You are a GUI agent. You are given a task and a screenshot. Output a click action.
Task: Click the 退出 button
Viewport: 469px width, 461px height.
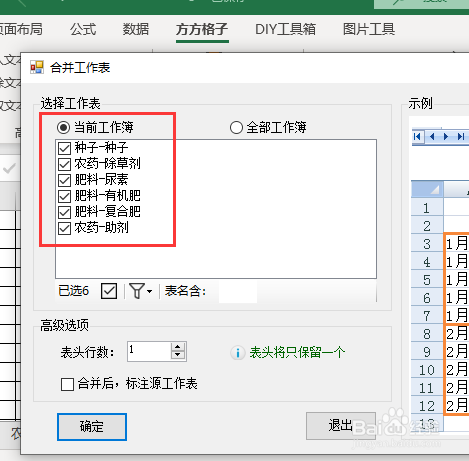(341, 426)
